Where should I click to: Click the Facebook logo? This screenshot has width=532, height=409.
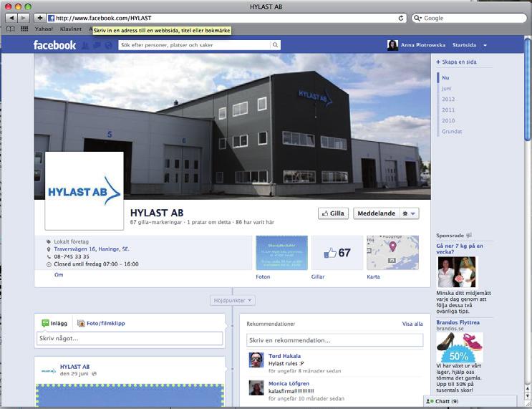[x=54, y=45]
